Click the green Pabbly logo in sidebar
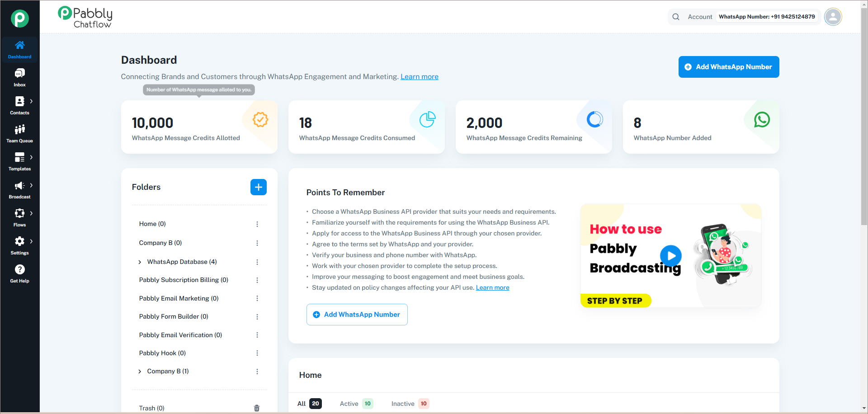The width and height of the screenshot is (868, 414). point(19,19)
